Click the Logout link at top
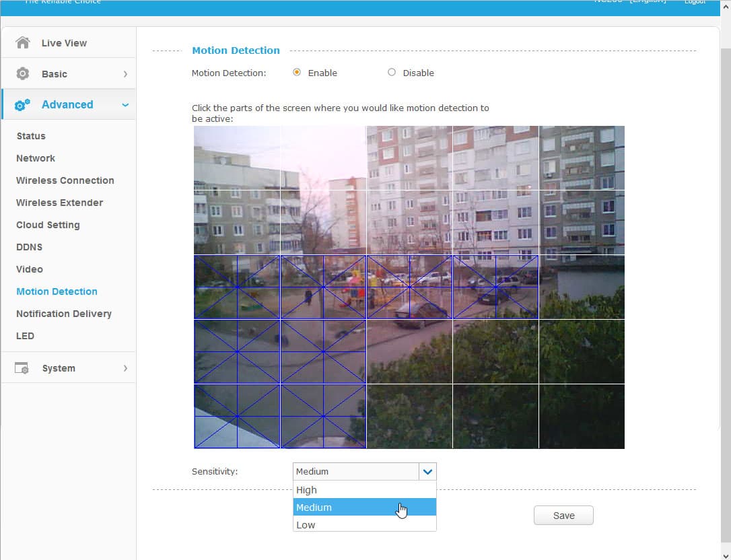731x560 pixels. [x=695, y=2]
